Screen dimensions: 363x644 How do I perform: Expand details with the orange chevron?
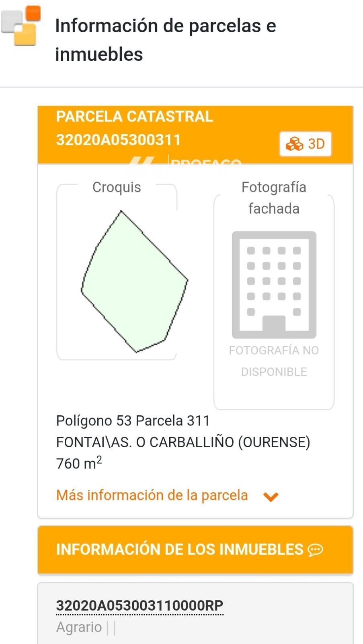pos(271,497)
